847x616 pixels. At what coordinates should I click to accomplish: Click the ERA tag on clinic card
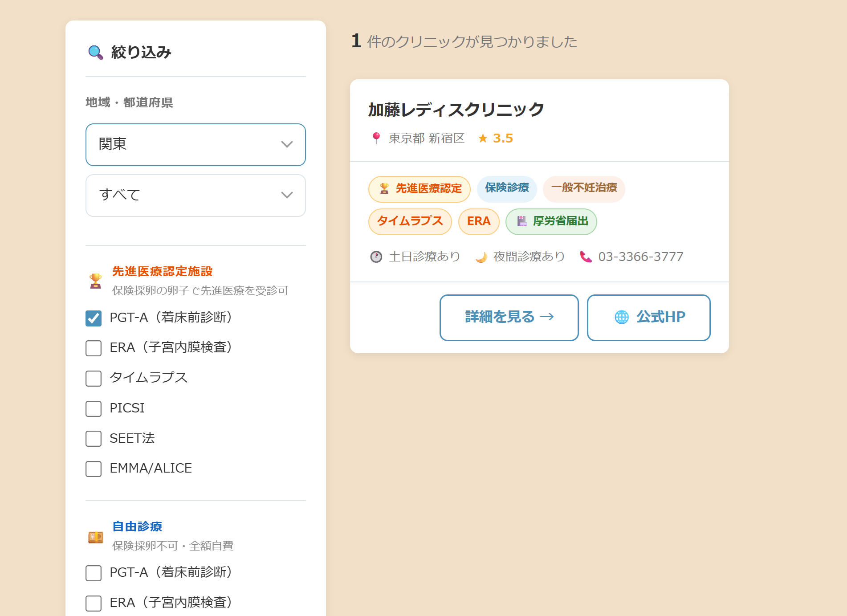pos(479,221)
